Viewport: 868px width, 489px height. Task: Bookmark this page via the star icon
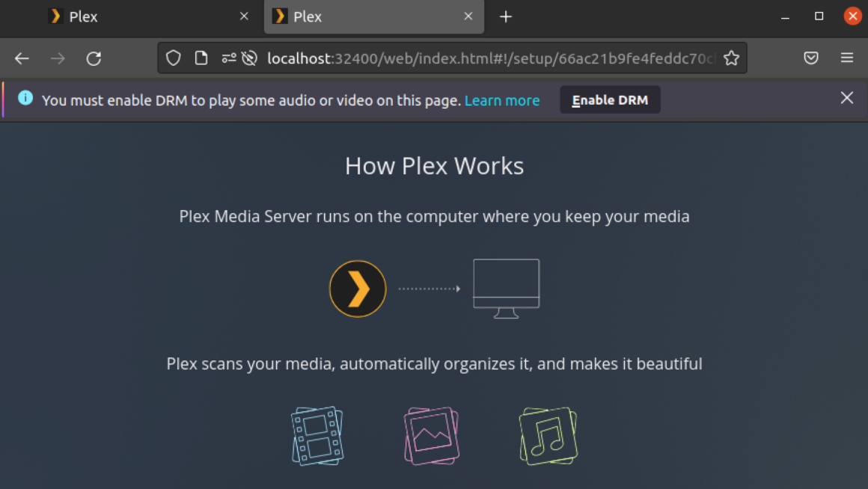pyautogui.click(x=731, y=57)
